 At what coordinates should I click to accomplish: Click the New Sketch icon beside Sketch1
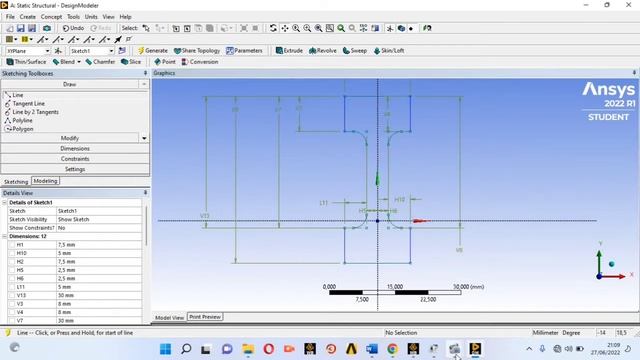click(122, 51)
